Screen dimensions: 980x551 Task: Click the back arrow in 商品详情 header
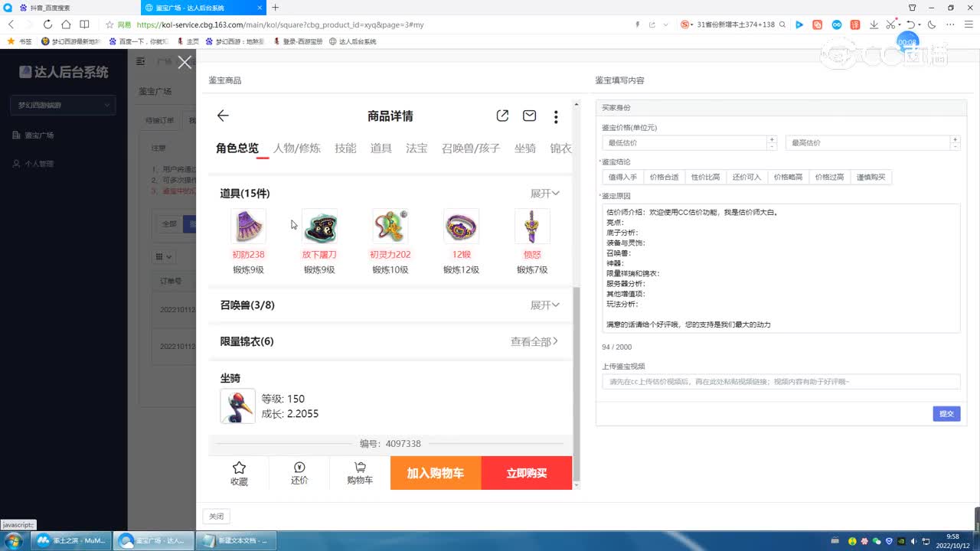point(221,116)
